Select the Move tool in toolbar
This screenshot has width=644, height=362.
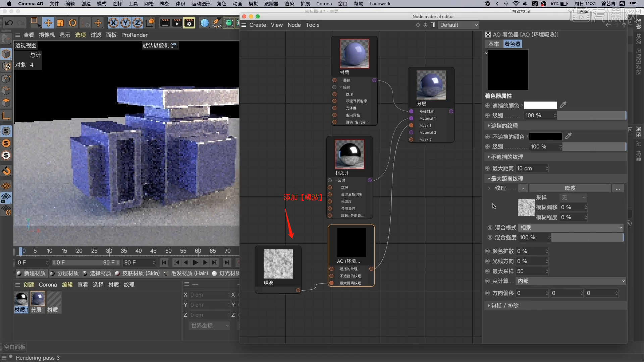click(48, 22)
